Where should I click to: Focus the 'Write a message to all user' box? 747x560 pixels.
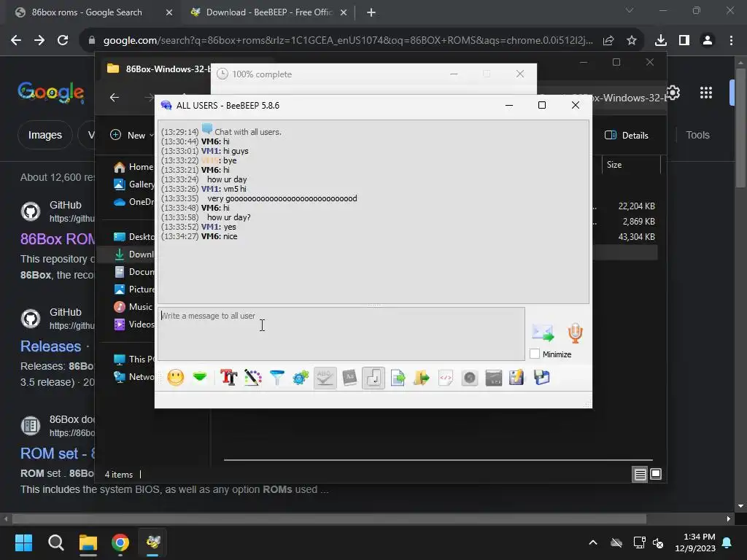tap(341, 334)
